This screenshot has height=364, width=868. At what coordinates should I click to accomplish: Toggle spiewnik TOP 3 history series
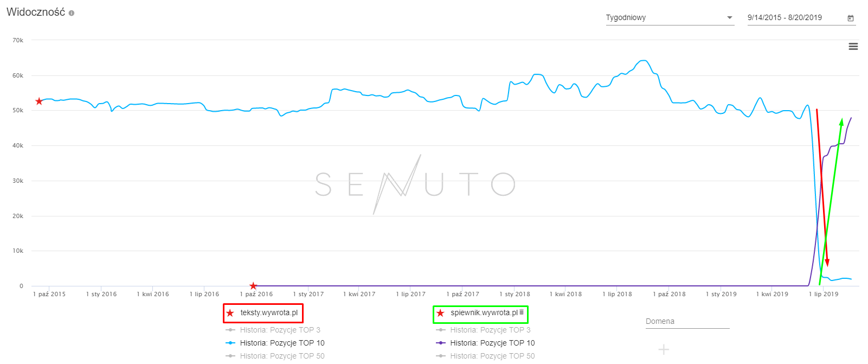pos(490,330)
